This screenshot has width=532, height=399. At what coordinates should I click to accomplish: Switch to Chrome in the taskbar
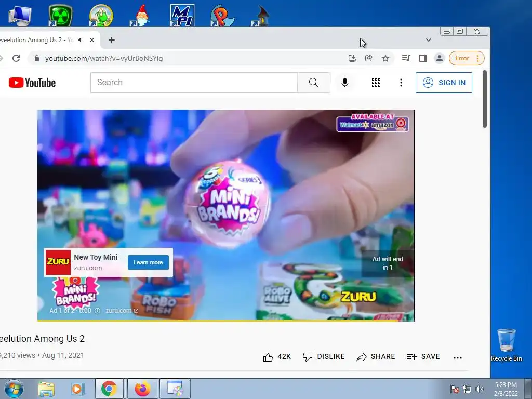coord(109,389)
